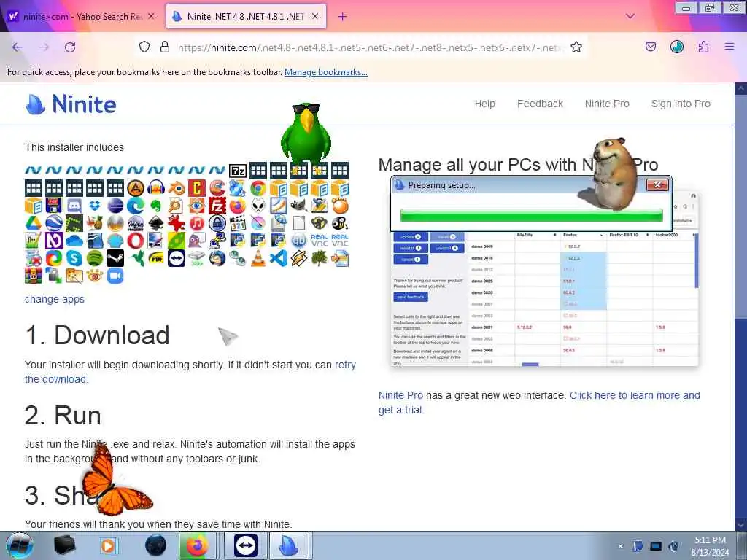Click the GIMP app icon
This screenshot has height=560, width=747.
coord(298,206)
